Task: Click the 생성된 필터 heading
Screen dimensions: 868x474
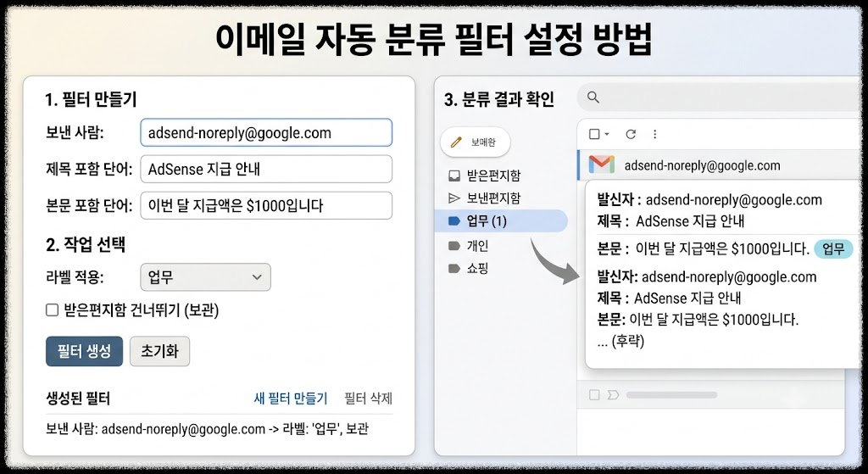Action: click(x=78, y=399)
